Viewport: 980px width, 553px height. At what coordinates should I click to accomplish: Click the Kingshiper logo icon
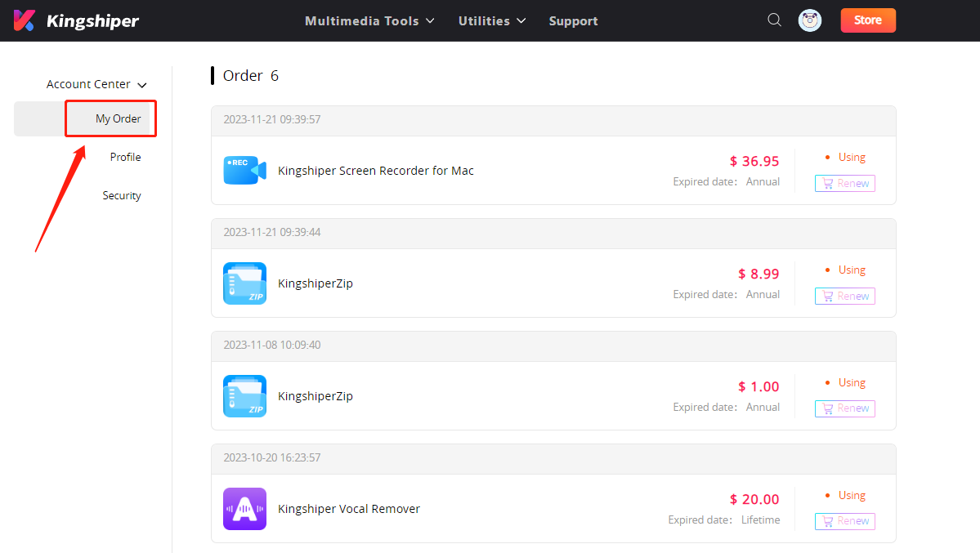[x=25, y=20]
